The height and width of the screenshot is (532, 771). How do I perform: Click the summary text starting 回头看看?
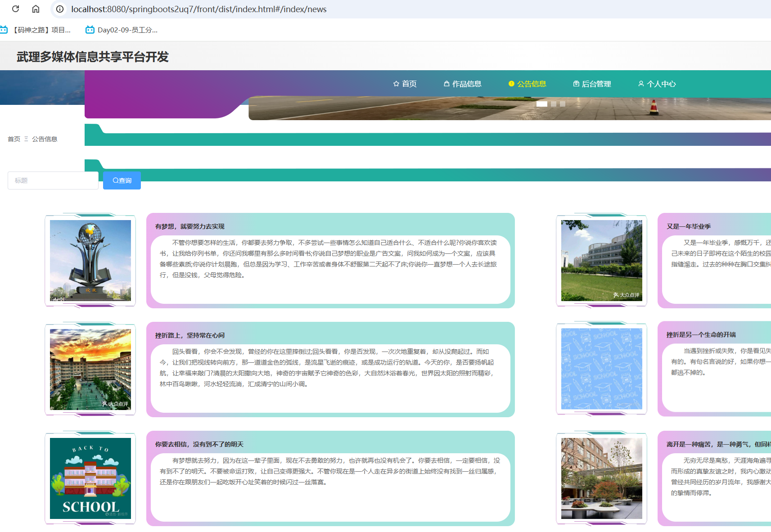[327, 368]
